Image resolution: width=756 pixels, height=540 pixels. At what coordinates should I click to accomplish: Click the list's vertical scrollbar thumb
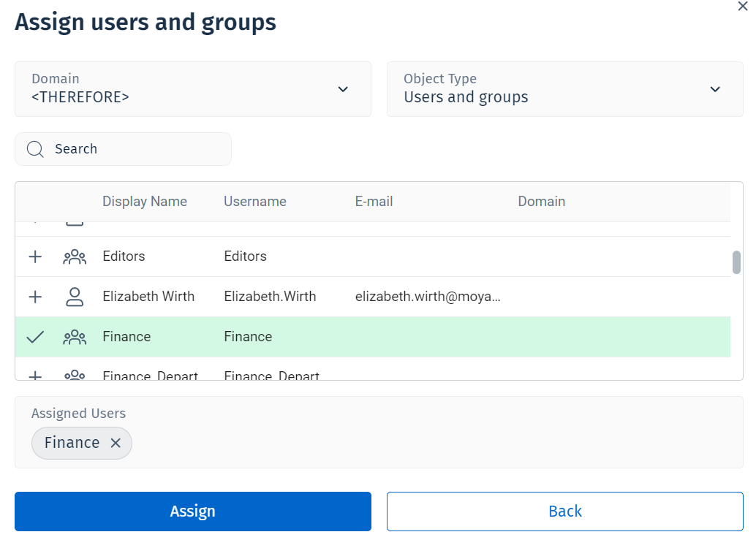736,262
